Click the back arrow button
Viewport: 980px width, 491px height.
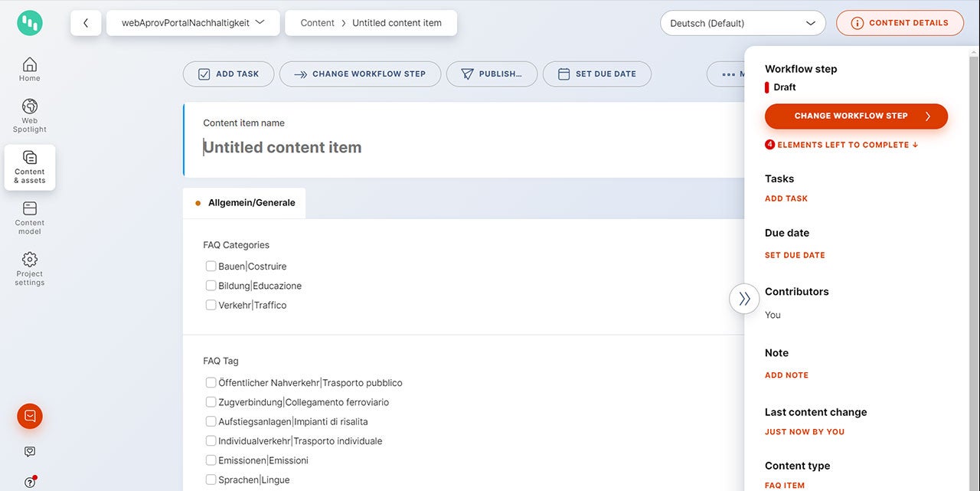tap(86, 23)
